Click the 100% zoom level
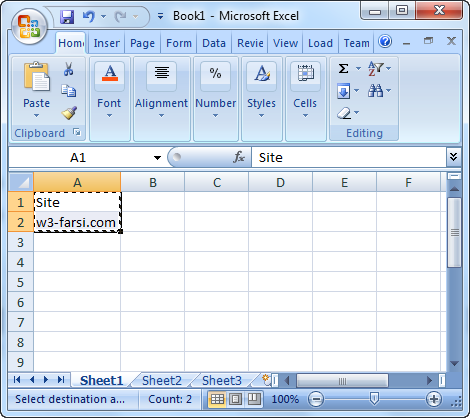 point(285,399)
